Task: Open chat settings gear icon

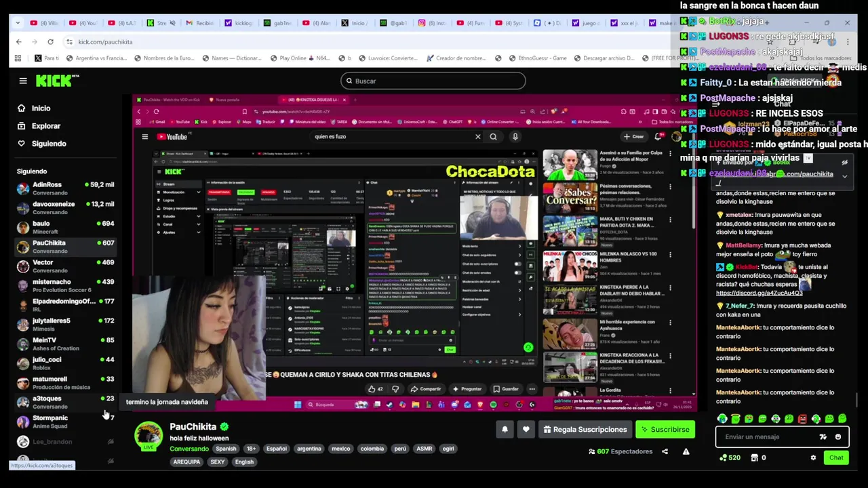Action: pos(813,457)
